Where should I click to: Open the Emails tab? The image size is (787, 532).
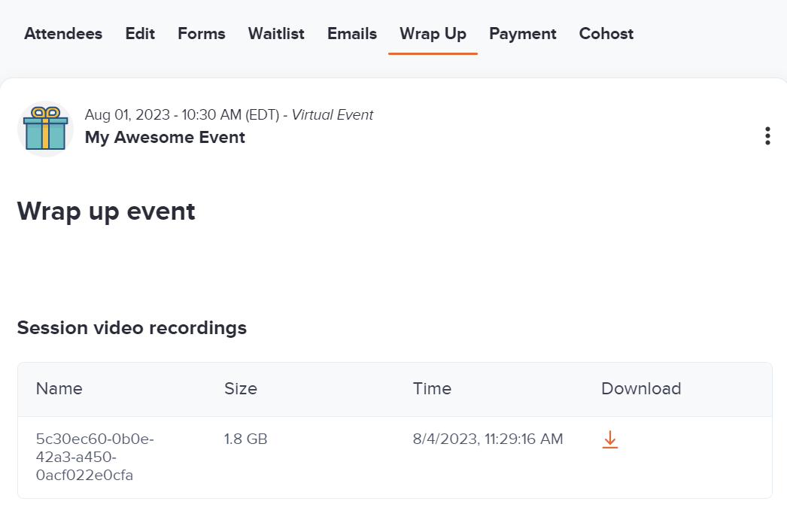coord(351,33)
